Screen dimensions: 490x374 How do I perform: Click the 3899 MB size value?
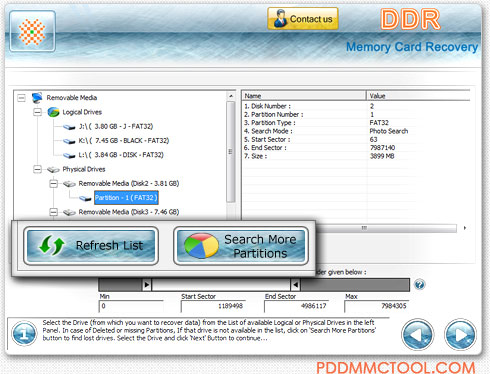coord(382,156)
